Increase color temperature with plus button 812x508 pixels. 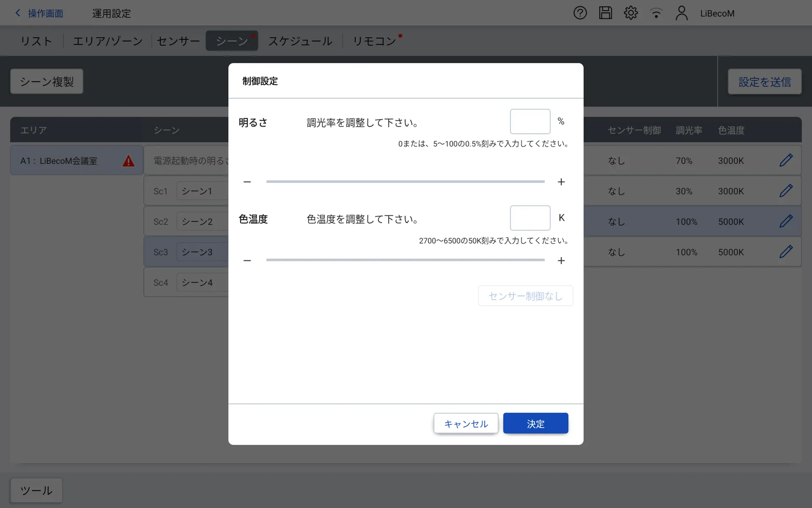pos(561,261)
